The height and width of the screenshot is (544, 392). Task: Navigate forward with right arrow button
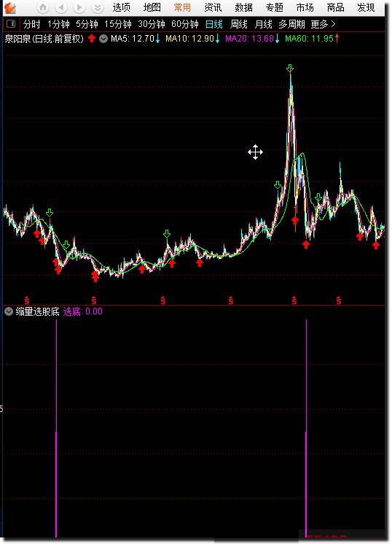coord(79,7)
